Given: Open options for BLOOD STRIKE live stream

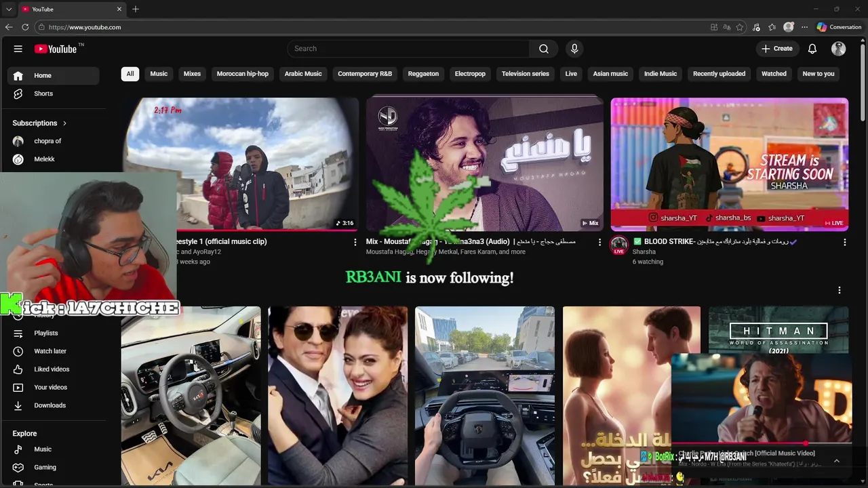Looking at the screenshot, I should (844, 242).
